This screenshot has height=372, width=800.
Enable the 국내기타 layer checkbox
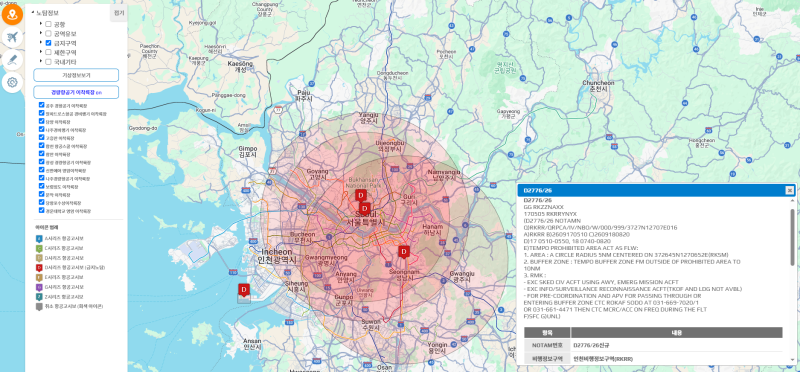pos(48,62)
